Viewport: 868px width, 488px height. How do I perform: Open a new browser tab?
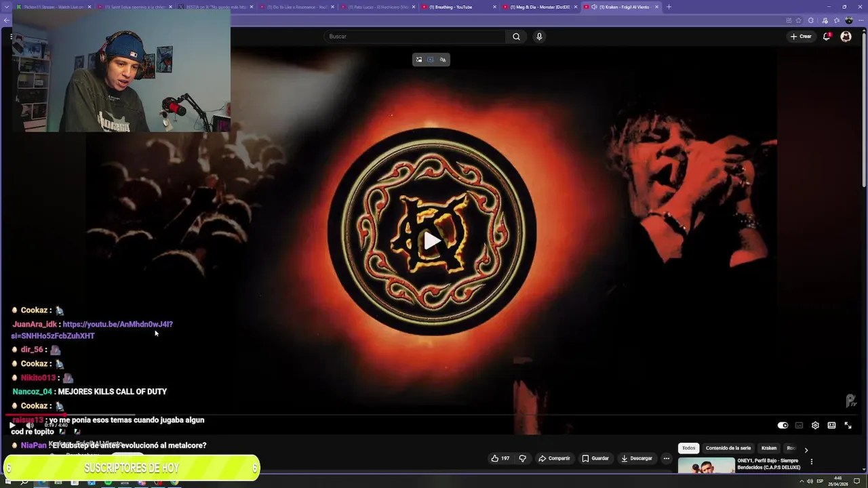pos(669,7)
